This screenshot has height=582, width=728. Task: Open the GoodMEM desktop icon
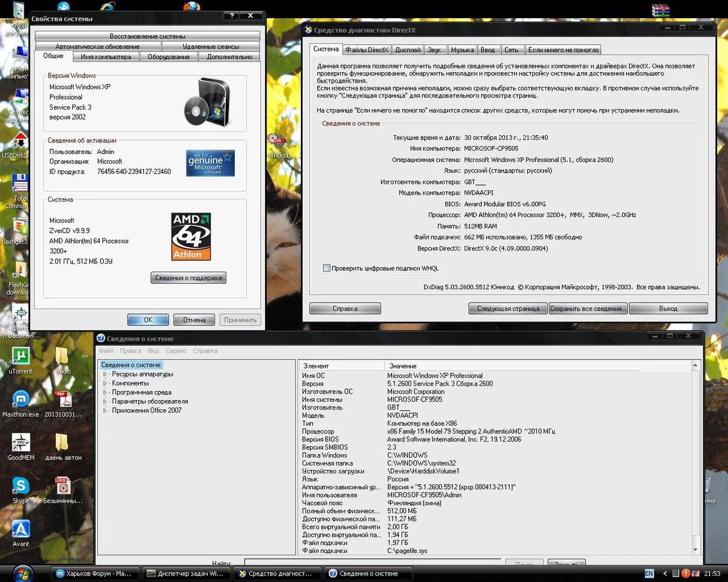(21, 443)
